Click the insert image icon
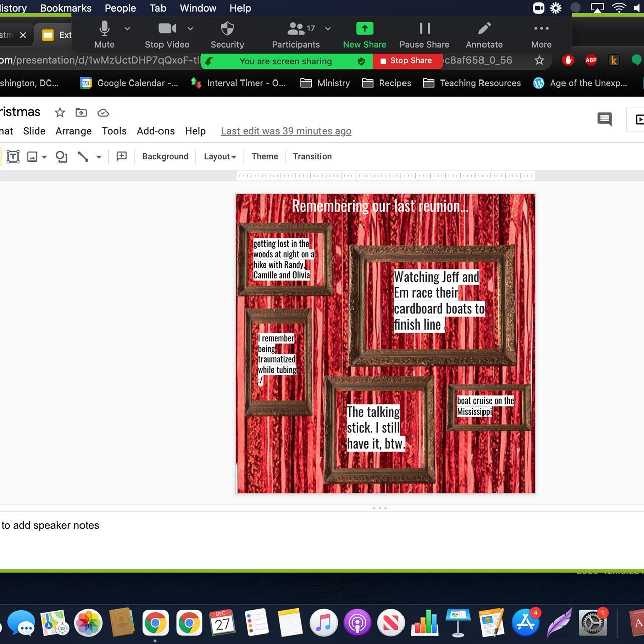Screen dimensions: 644x644 [32, 157]
